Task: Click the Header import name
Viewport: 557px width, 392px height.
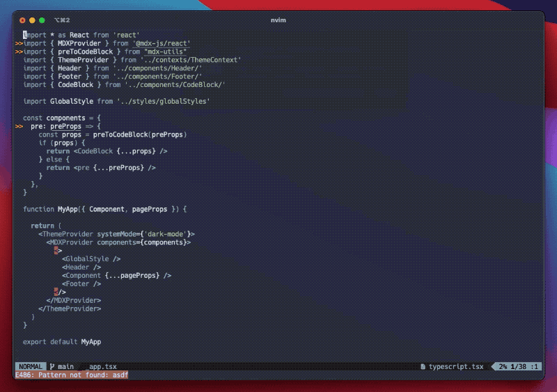Action: point(70,68)
